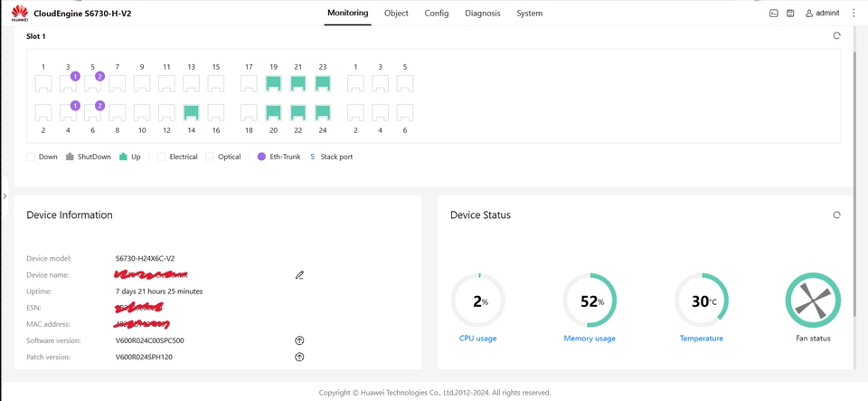Select port 12 in Slot 1
The width and height of the screenshot is (868, 401).
tap(166, 112)
